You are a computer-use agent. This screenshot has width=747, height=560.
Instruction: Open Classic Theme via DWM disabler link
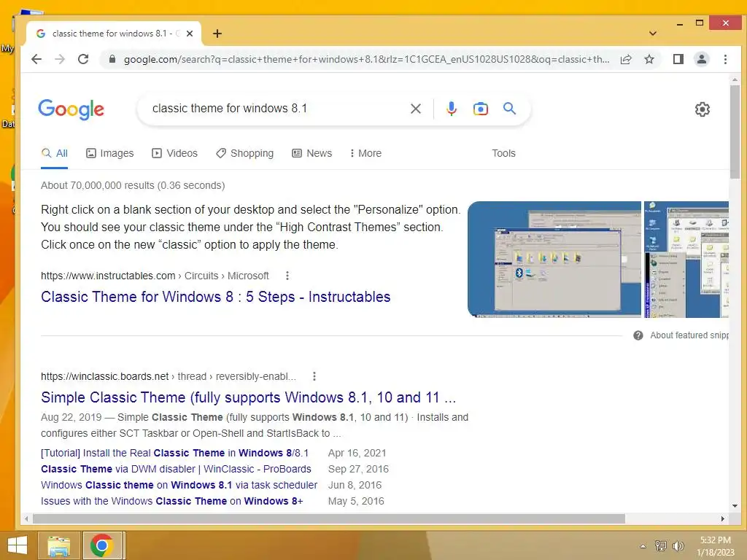click(176, 469)
